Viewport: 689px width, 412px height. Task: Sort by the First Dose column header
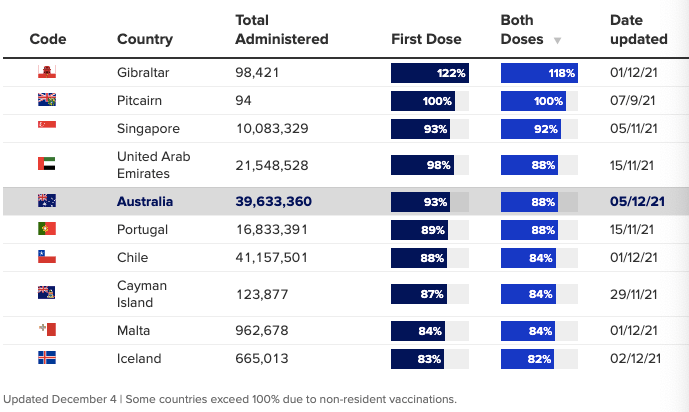pos(426,39)
